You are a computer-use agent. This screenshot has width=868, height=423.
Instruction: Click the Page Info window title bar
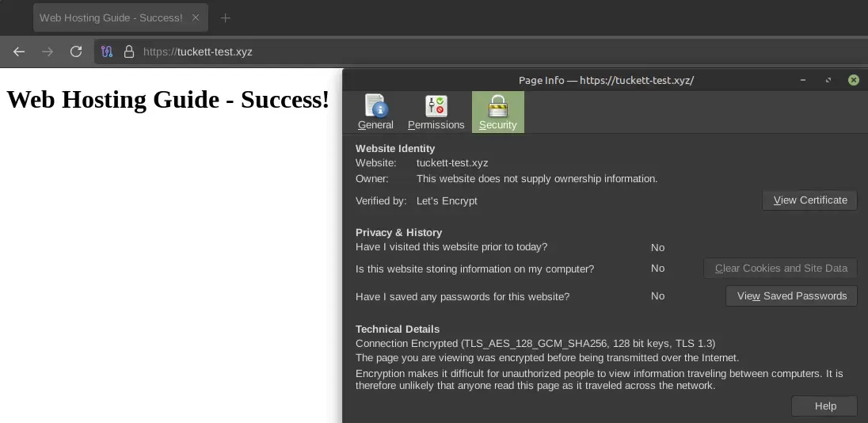point(606,80)
